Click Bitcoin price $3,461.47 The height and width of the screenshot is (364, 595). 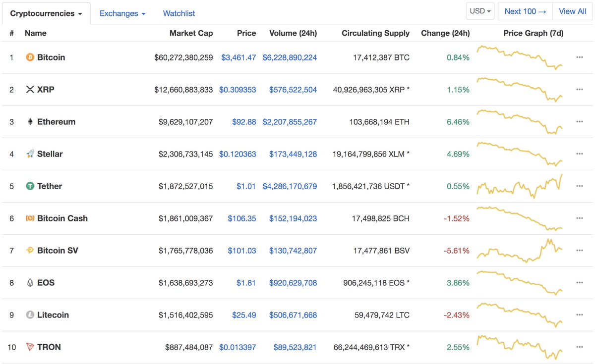(238, 57)
